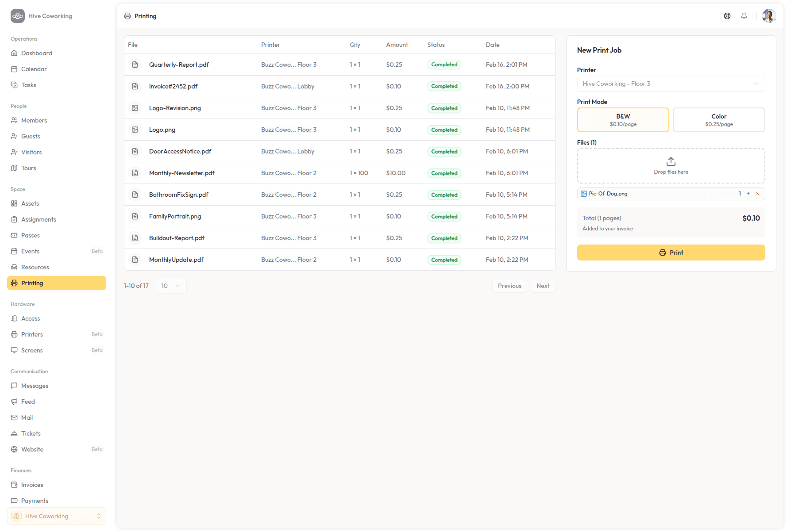The height and width of the screenshot is (532, 787).
Task: Open Payments under Finances
Action: [x=57, y=501]
